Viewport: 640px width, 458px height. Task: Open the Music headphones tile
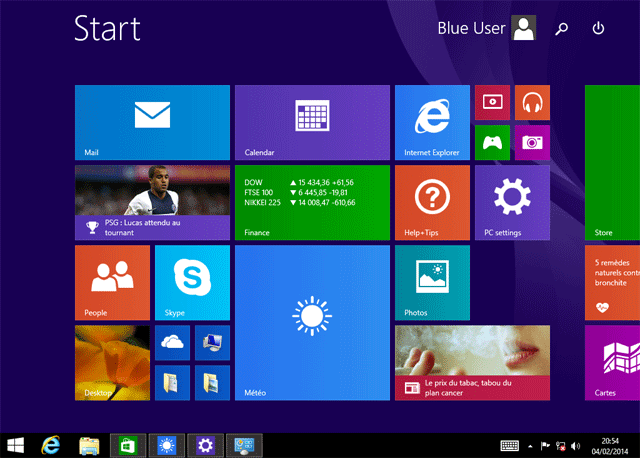[x=532, y=102]
